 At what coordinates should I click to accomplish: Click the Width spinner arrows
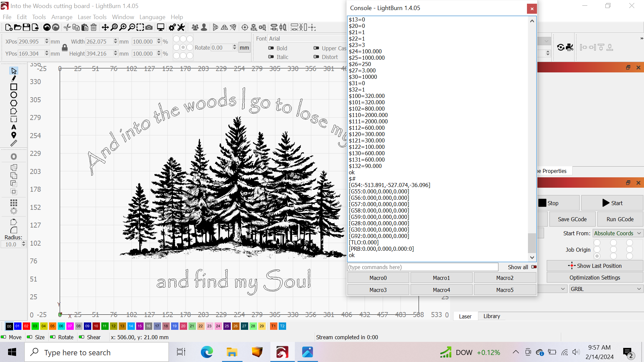click(116, 42)
